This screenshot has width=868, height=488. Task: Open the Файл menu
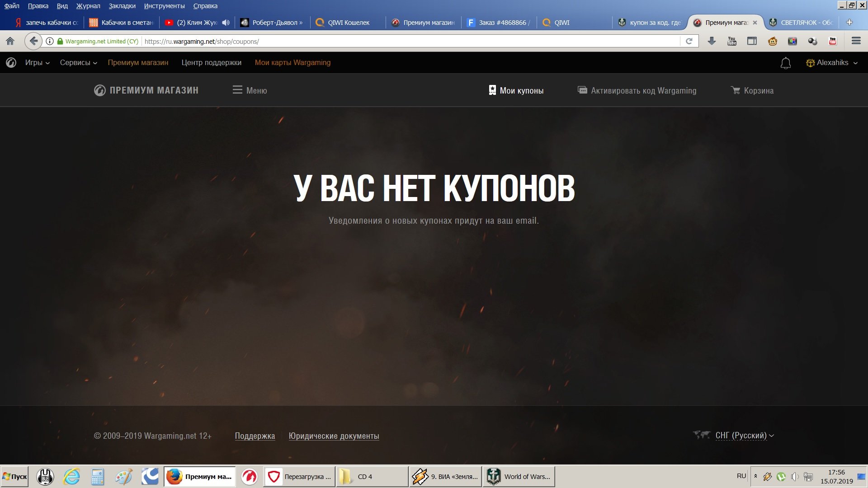click(x=12, y=6)
